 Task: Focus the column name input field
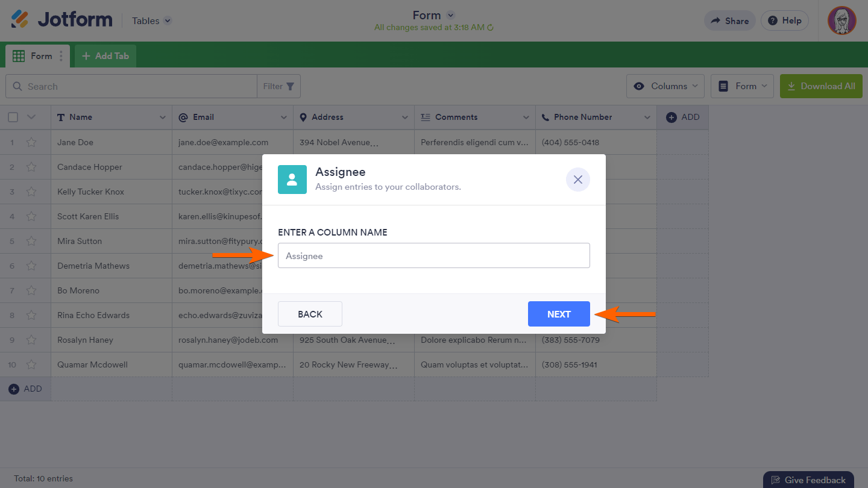(433, 256)
